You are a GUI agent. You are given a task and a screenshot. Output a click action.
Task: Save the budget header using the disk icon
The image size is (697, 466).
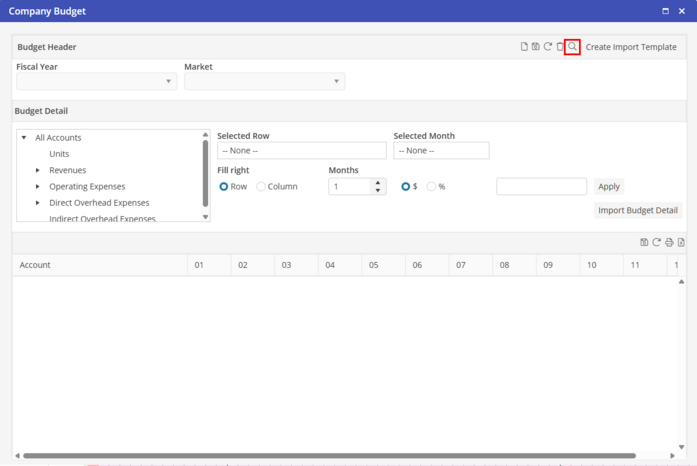[x=536, y=47]
